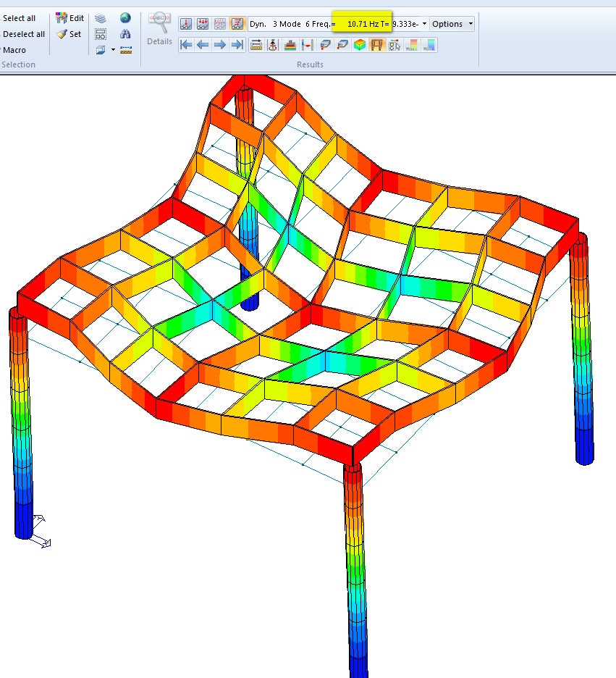Click Deselect all
Image resolution: width=616 pixels, height=678 pixels.
click(x=23, y=34)
